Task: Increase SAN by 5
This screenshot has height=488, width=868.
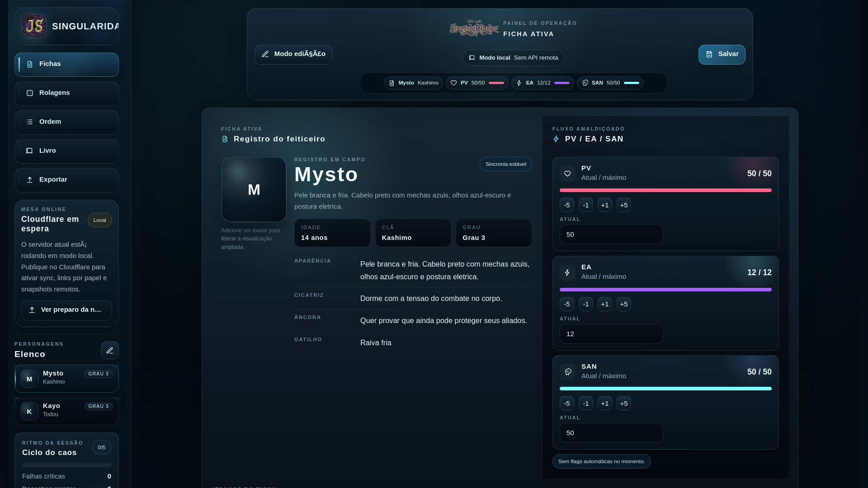Action: click(624, 403)
